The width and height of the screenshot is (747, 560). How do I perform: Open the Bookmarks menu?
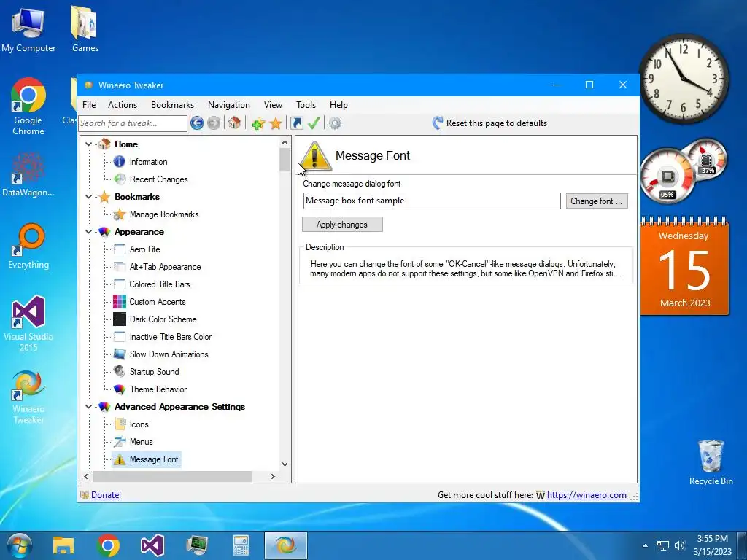click(x=172, y=105)
